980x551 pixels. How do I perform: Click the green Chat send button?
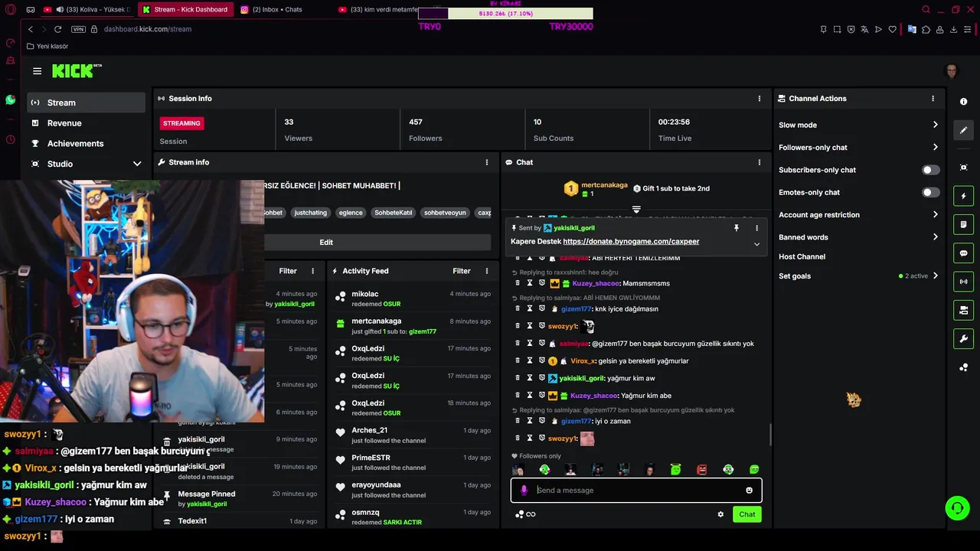point(746,514)
